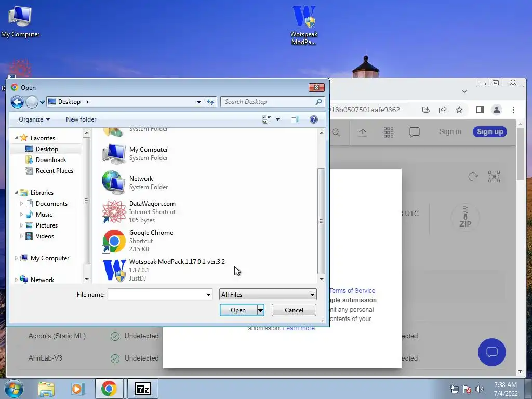
Task: Click the file list vertical scrollbar thumb
Action: click(321, 221)
